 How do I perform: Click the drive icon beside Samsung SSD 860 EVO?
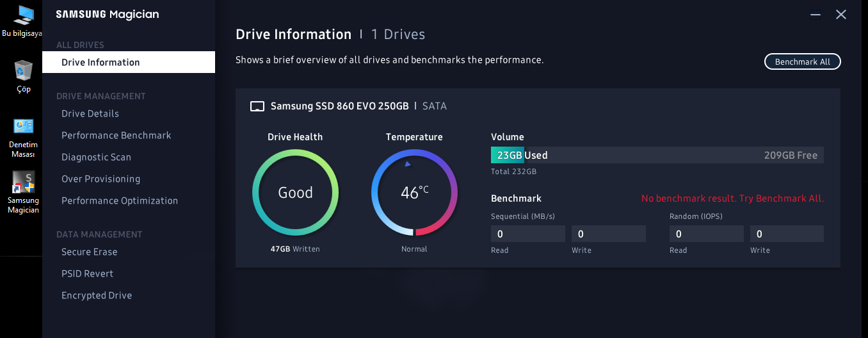257,106
